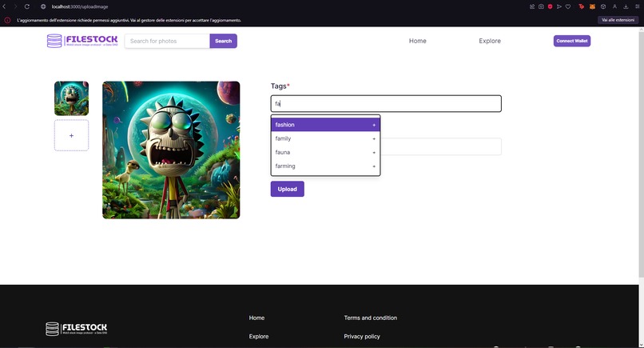Select the fauna suggestion
This screenshot has height=348, width=644.
[x=325, y=152]
